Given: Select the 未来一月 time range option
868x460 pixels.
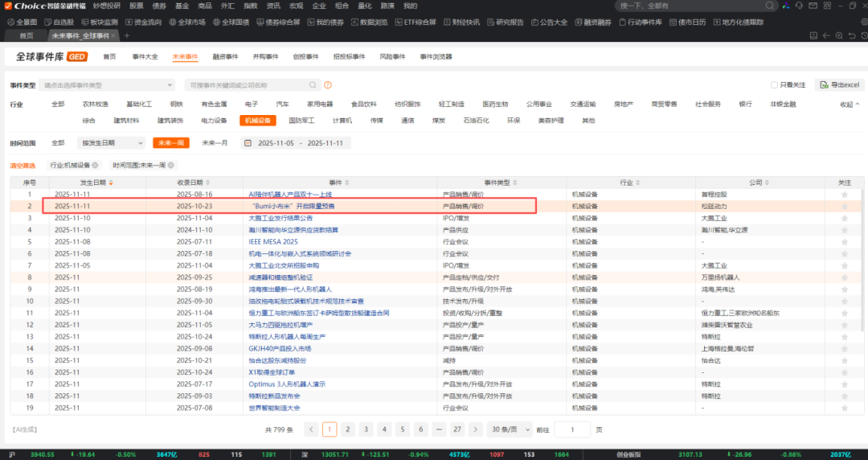Looking at the screenshot, I should pos(214,143).
